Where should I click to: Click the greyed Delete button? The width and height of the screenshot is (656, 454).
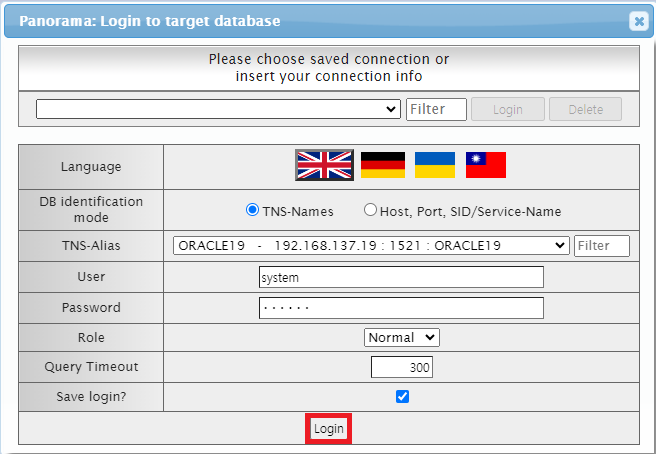click(585, 109)
